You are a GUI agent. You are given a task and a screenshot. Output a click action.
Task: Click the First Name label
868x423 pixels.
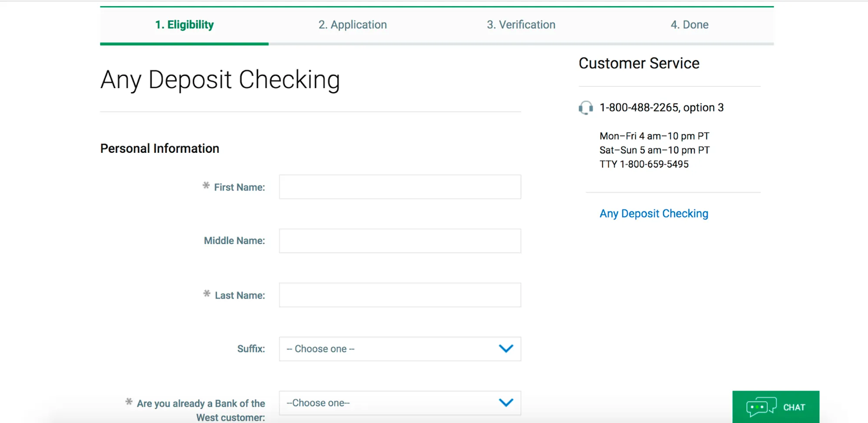(x=239, y=187)
